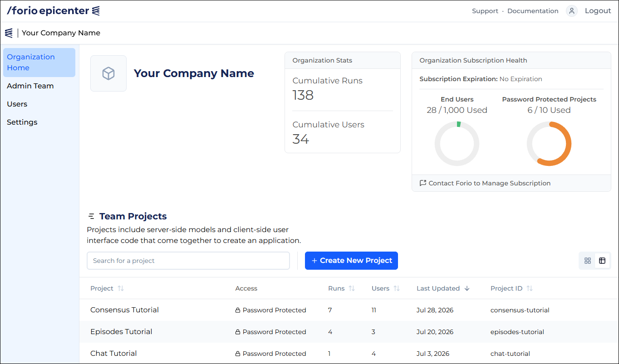Open the Users section

(17, 104)
